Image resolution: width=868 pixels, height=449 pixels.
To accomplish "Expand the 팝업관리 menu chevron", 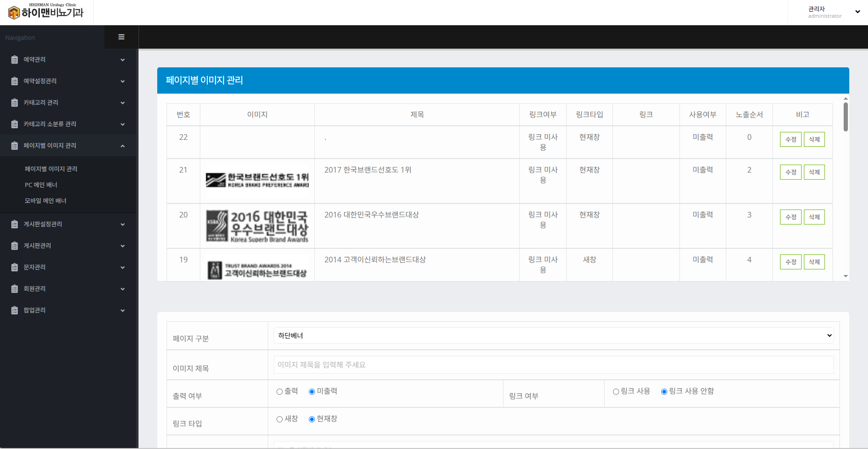I will (123, 311).
